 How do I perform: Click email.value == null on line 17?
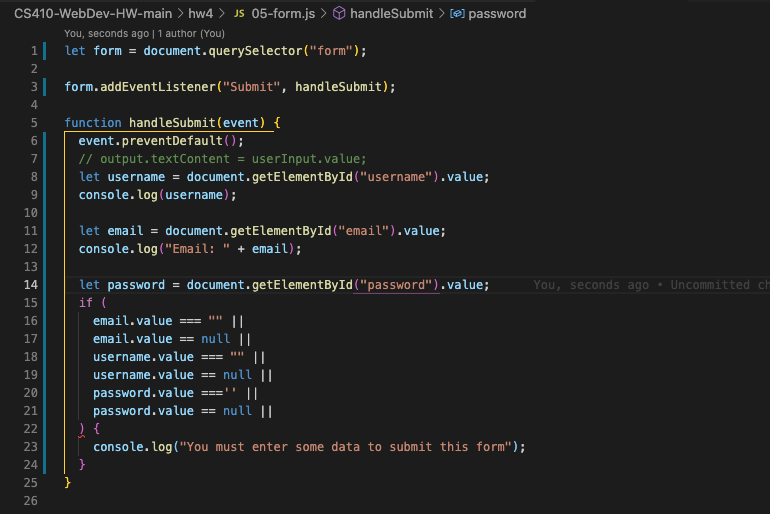[x=162, y=339]
